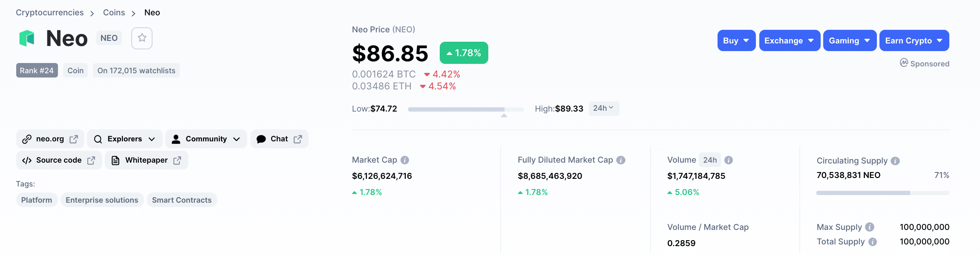This screenshot has width=980, height=264.
Task: Open the Gaming dropdown
Action: pyautogui.click(x=850, y=40)
